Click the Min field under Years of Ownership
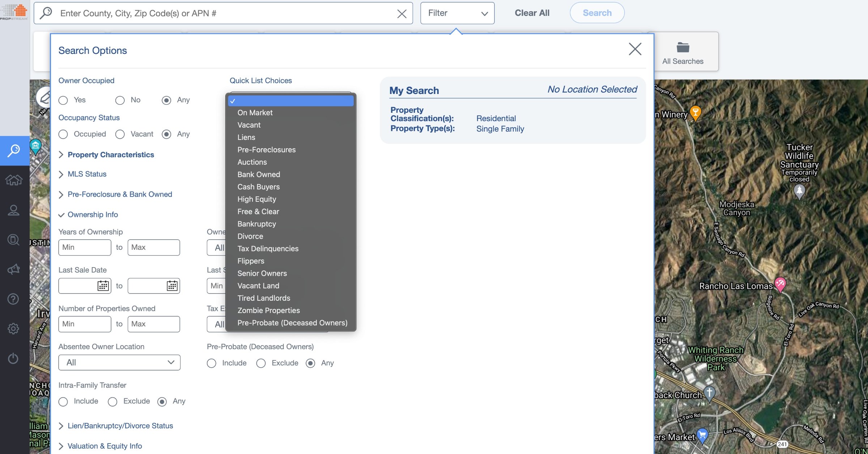868x454 pixels. [84, 247]
